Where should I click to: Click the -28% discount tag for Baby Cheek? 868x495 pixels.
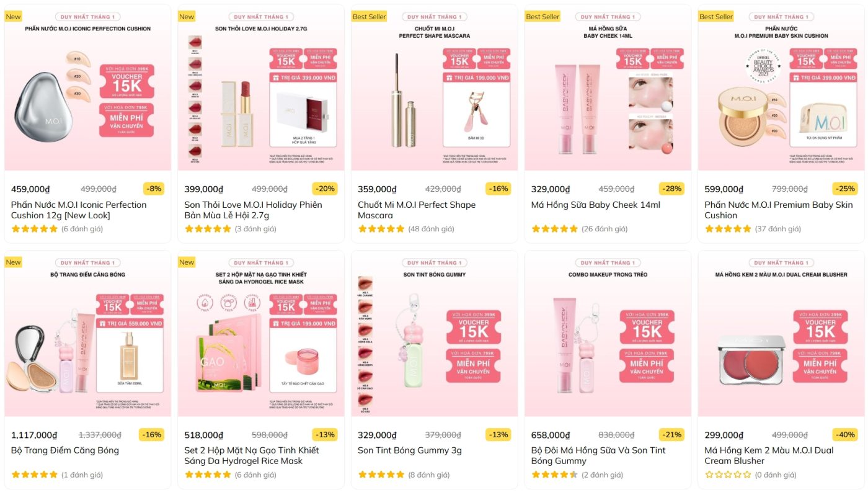pos(671,189)
